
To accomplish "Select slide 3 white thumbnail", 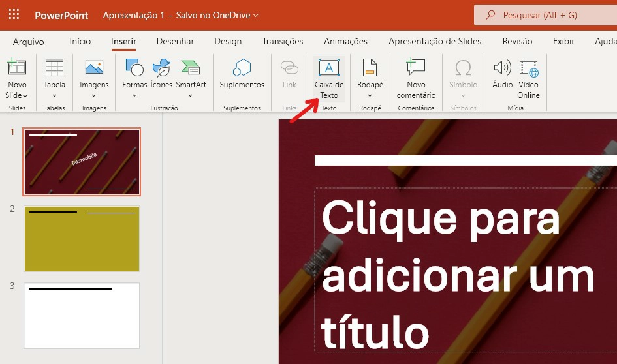I will pos(82,316).
